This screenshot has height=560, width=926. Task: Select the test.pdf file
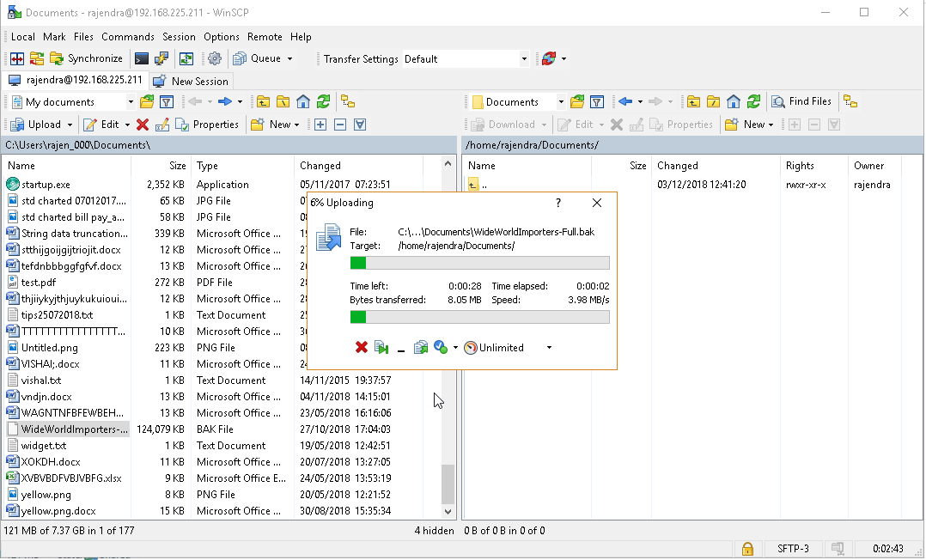pos(39,283)
